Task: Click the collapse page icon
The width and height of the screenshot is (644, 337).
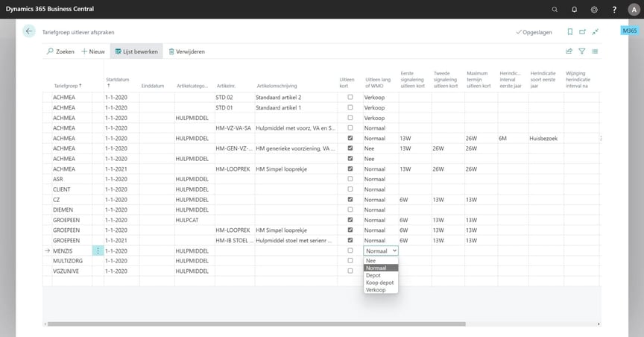Action: click(595, 31)
